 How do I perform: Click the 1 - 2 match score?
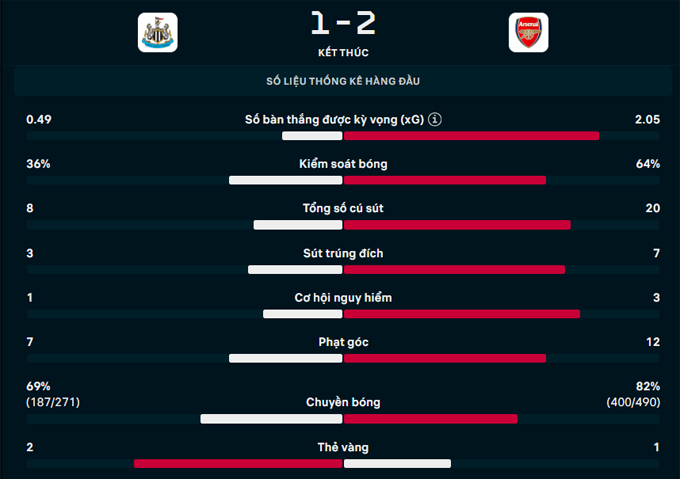coord(343,22)
